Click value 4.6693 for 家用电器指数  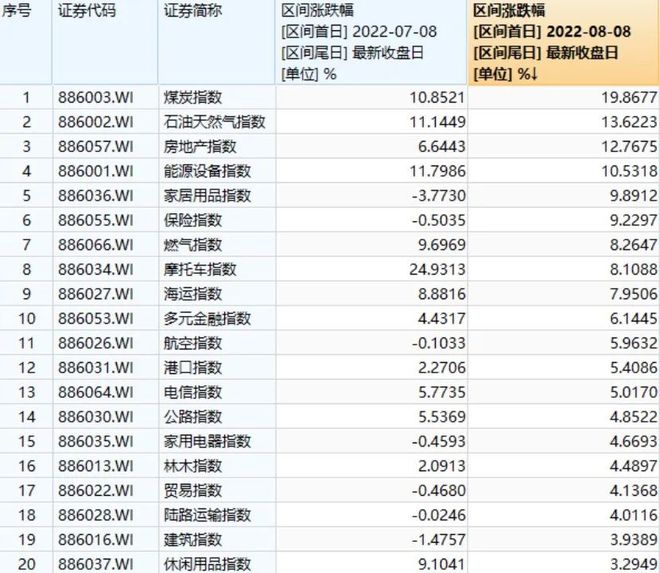click(633, 441)
